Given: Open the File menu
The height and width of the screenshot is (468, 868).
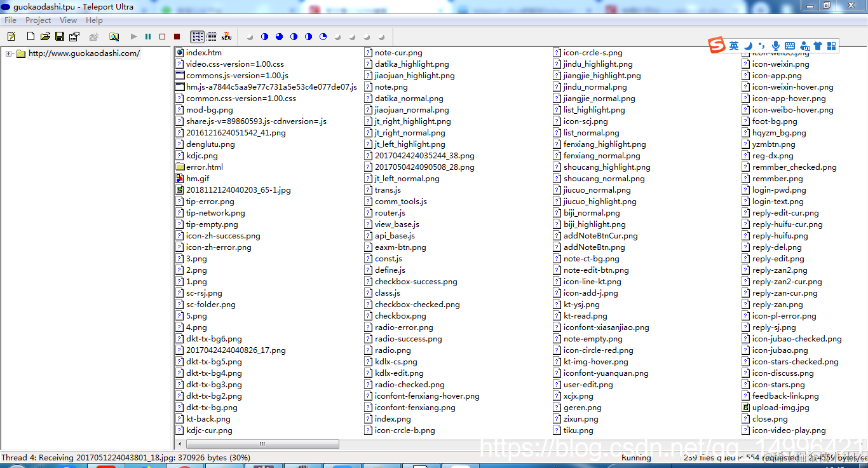Looking at the screenshot, I should 11,20.
